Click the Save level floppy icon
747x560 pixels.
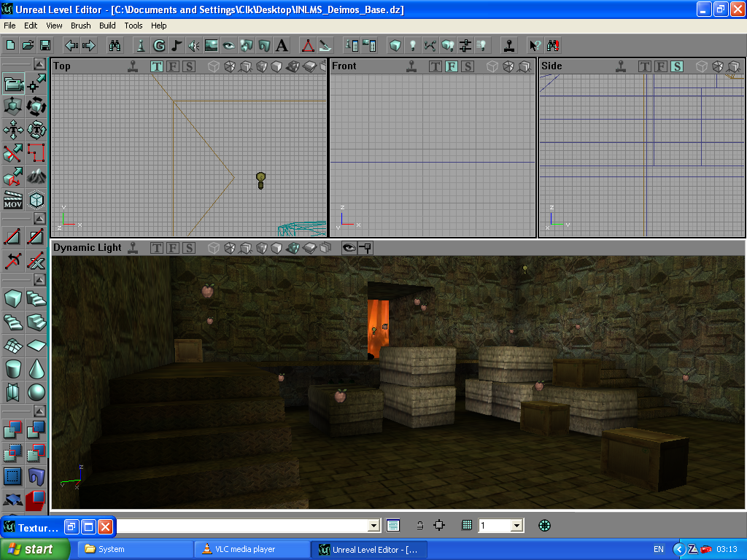45,45
